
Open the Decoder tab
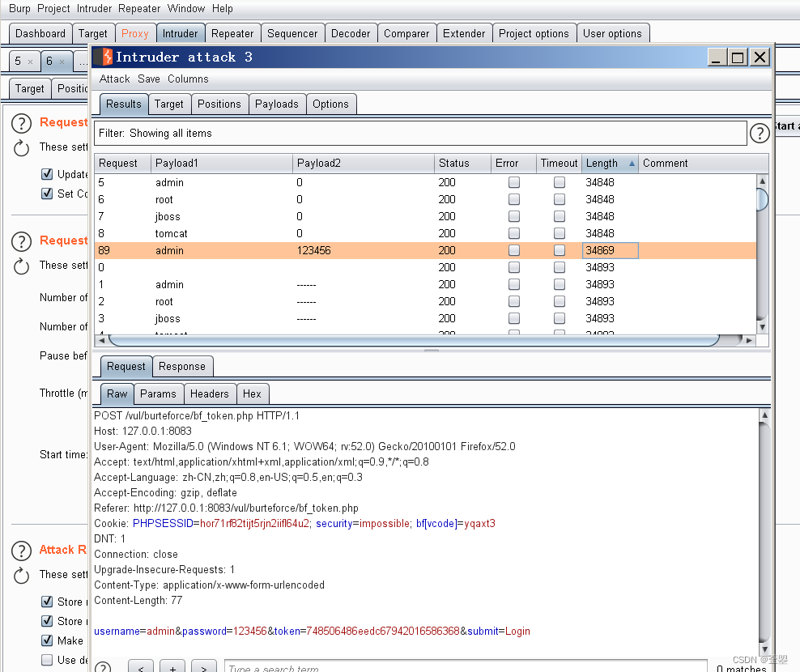[351, 34]
